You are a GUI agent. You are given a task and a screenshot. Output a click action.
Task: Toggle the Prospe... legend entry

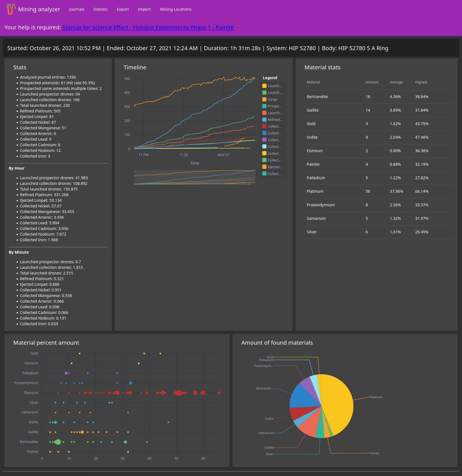pos(272,106)
